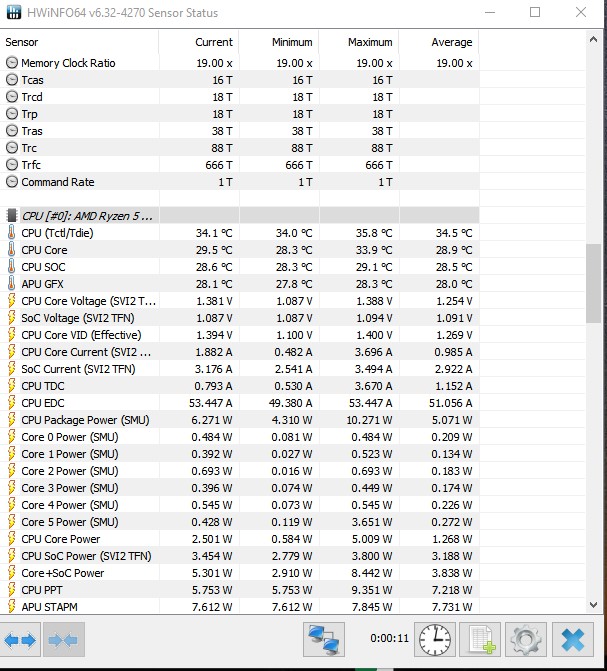The height and width of the screenshot is (671, 607).
Task: Select Core 1 Power (SMU) row
Action: [239, 454]
